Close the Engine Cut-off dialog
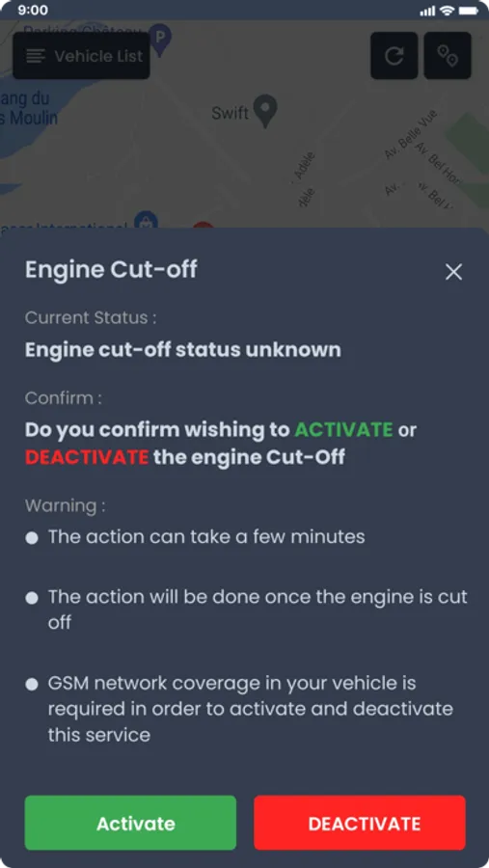The image size is (489, 868). 453,272
